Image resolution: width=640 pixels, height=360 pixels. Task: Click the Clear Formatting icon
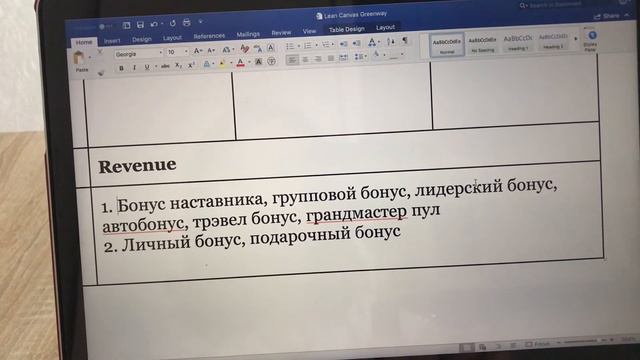point(245,48)
